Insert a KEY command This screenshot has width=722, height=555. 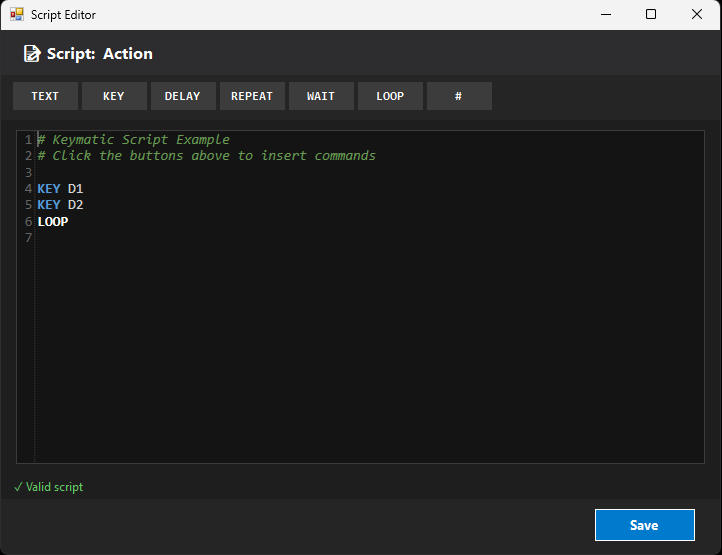point(114,96)
